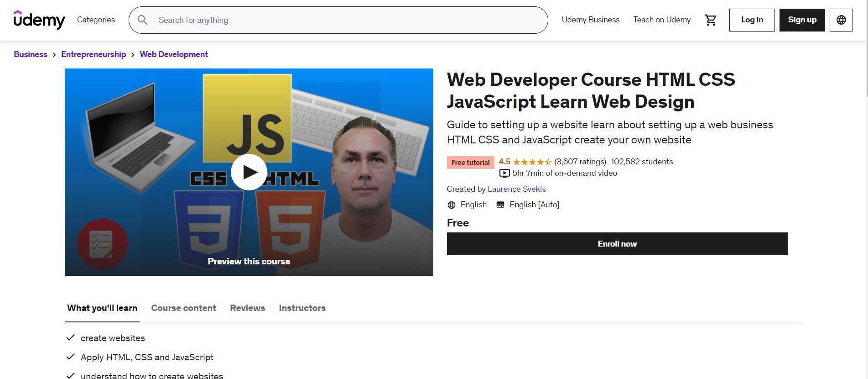Switch to Instructors tab

point(302,308)
